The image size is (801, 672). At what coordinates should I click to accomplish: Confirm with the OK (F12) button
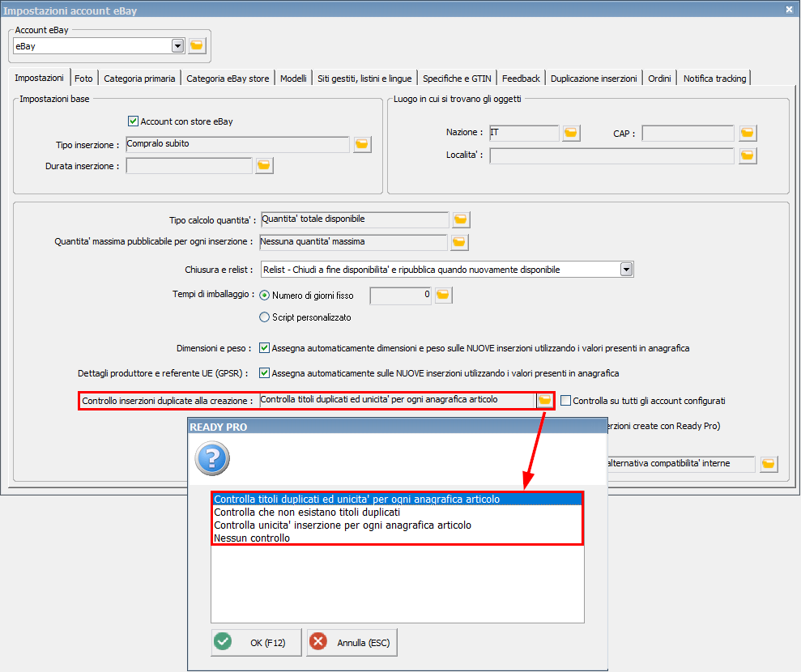(x=257, y=642)
